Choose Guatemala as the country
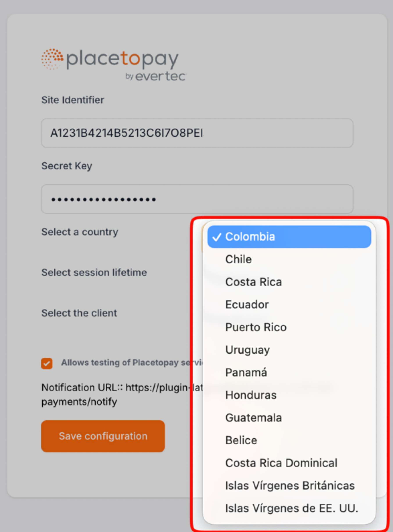Viewport: 393px width, 532px height. click(x=253, y=418)
